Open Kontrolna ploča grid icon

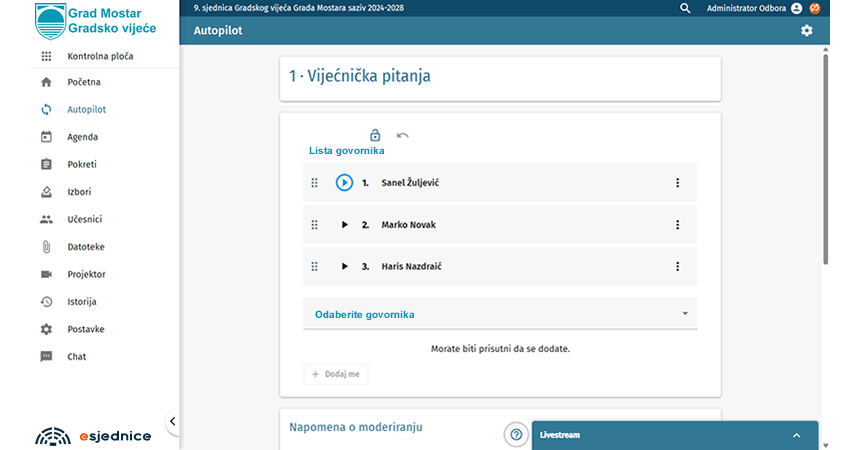pyautogui.click(x=46, y=57)
